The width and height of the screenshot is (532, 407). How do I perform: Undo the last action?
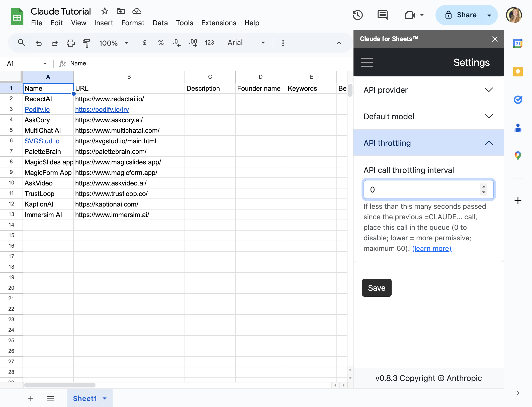tap(38, 43)
